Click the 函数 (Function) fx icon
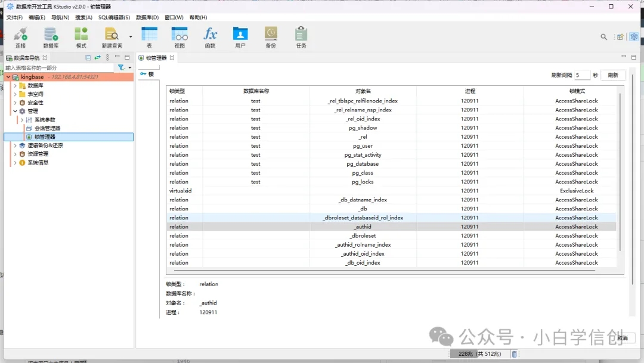The width and height of the screenshot is (644, 363). (x=210, y=38)
